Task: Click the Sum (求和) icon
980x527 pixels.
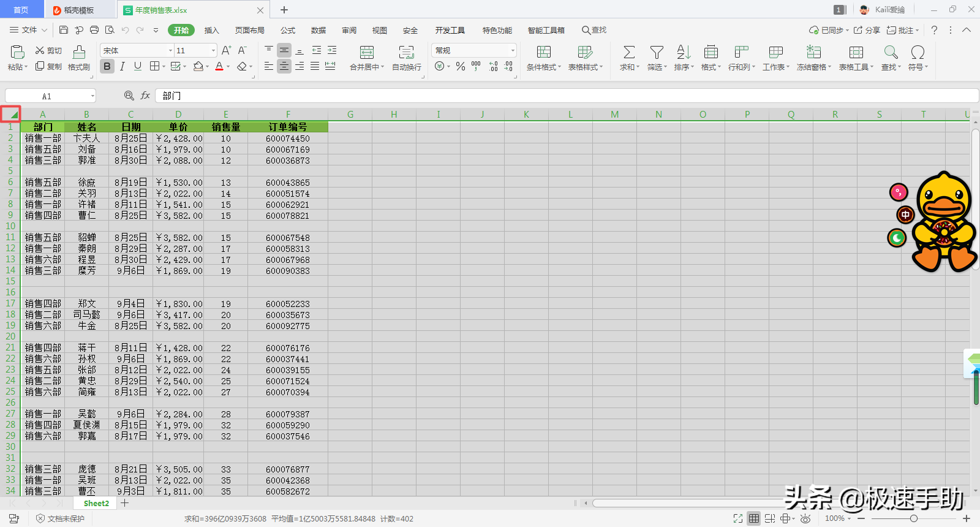Action: click(629, 52)
